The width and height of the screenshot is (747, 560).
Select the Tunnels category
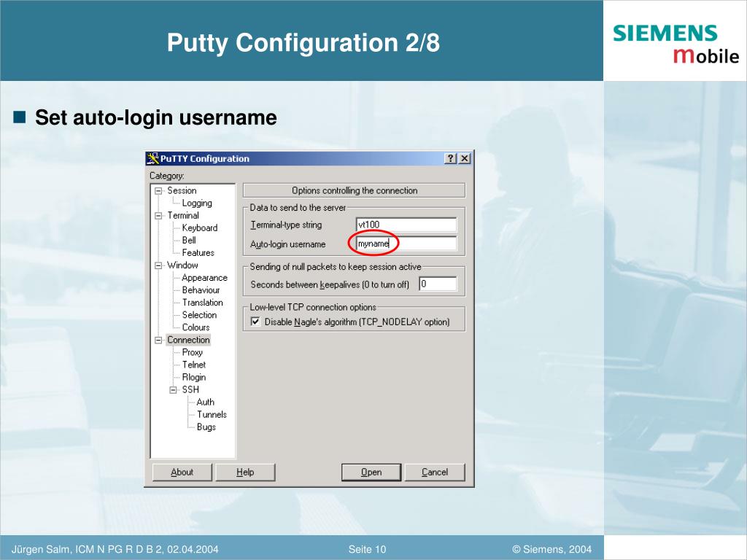[x=212, y=414]
